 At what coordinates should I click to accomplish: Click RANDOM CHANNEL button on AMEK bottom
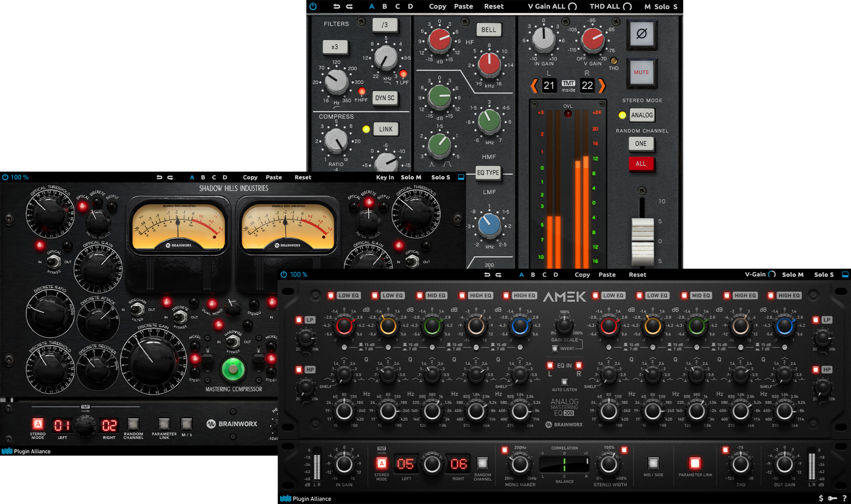click(482, 463)
